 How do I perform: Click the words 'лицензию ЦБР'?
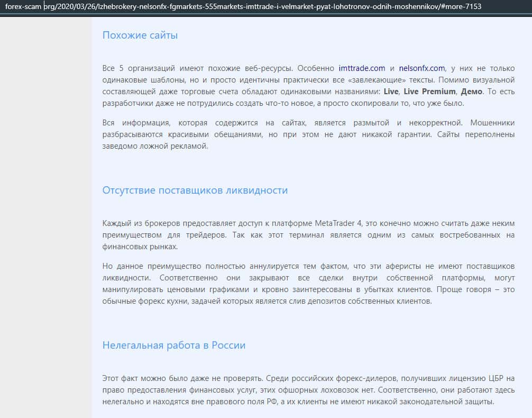click(x=475, y=378)
